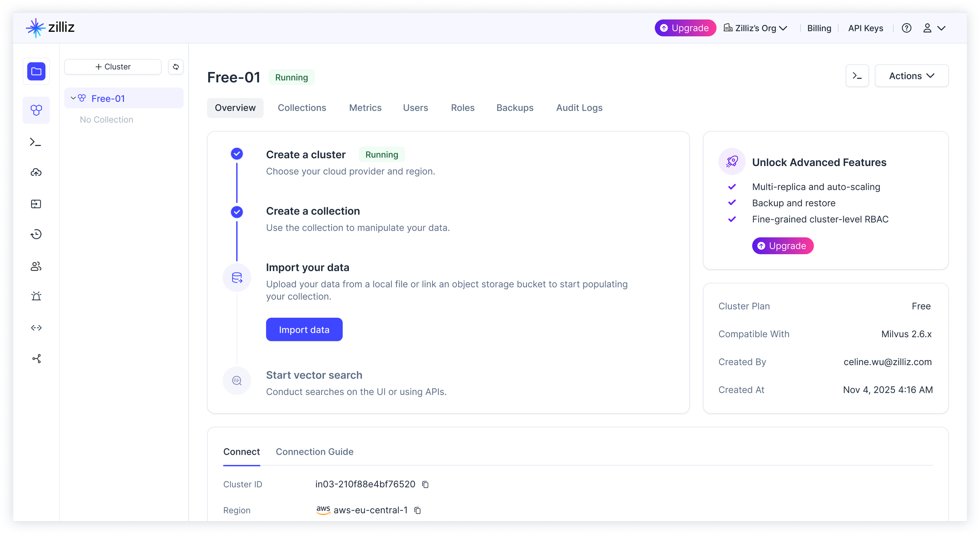980x535 pixels.
Task: Open the backup history clock icon
Action: (36, 234)
